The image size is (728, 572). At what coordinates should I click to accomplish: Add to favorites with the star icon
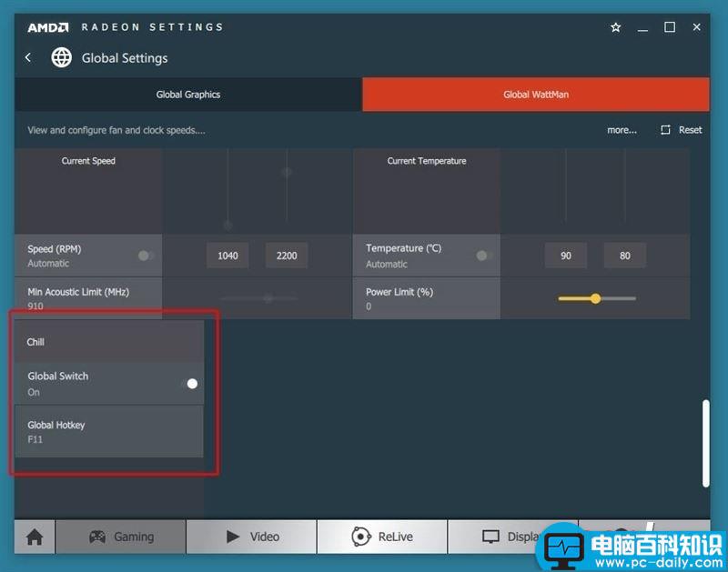click(616, 27)
